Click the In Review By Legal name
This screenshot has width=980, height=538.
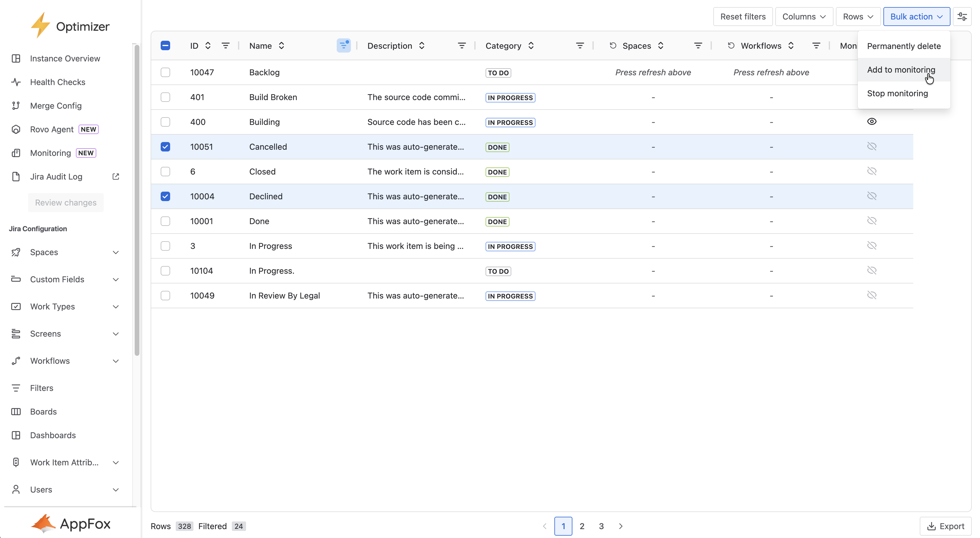tap(284, 295)
